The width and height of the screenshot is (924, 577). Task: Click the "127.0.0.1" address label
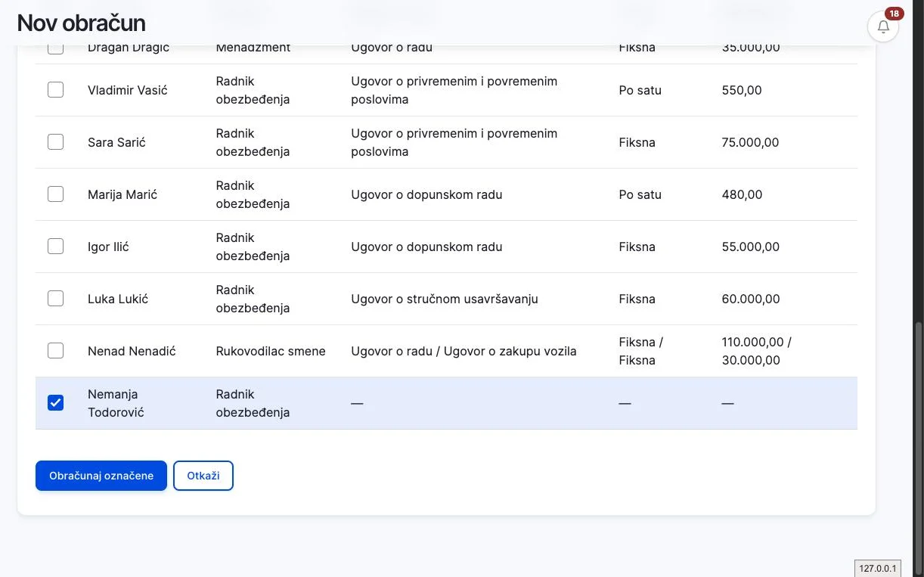(x=878, y=568)
